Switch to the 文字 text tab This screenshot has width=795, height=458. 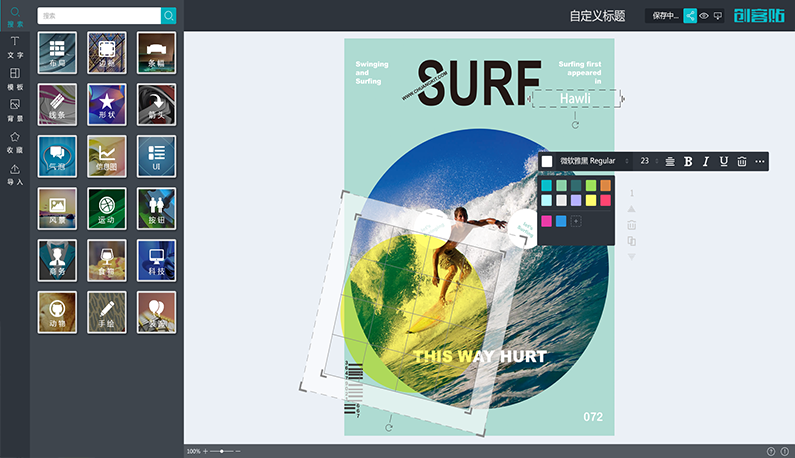(14, 47)
